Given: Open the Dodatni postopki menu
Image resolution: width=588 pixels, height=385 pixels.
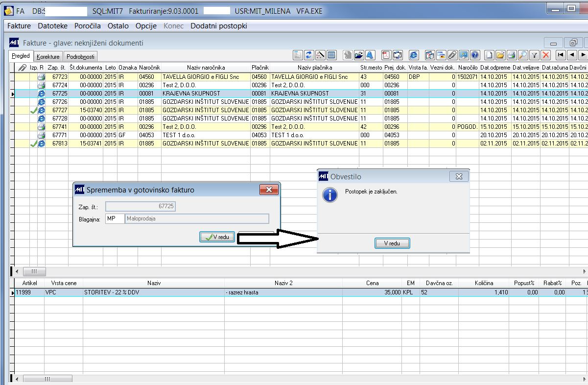Looking at the screenshot, I should 219,26.
